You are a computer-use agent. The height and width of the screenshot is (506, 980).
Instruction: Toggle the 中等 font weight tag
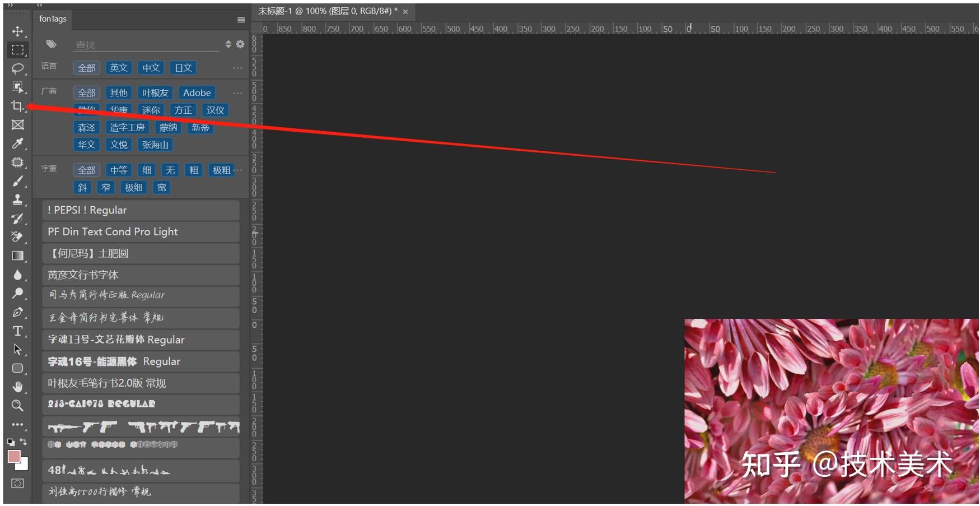point(119,170)
